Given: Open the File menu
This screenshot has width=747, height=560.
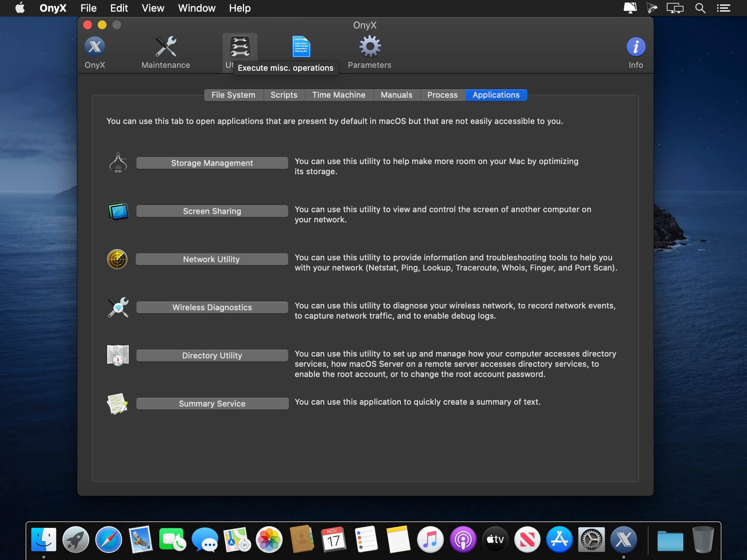Looking at the screenshot, I should pyautogui.click(x=88, y=8).
